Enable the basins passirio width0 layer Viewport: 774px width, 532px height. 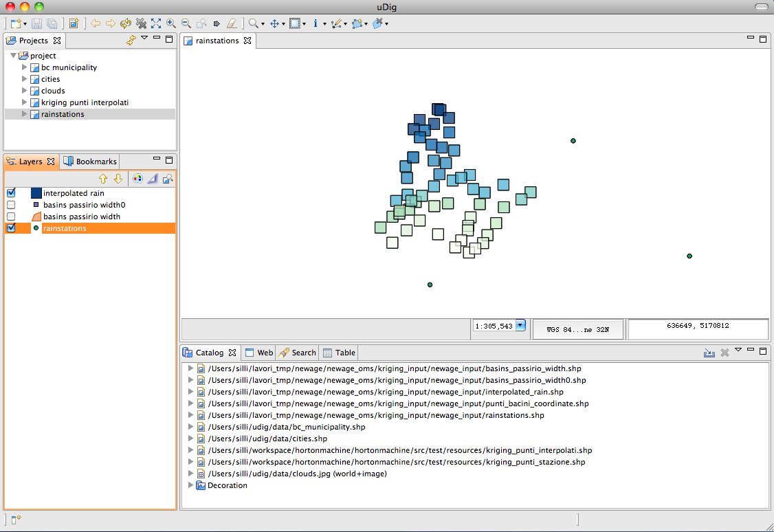11,205
